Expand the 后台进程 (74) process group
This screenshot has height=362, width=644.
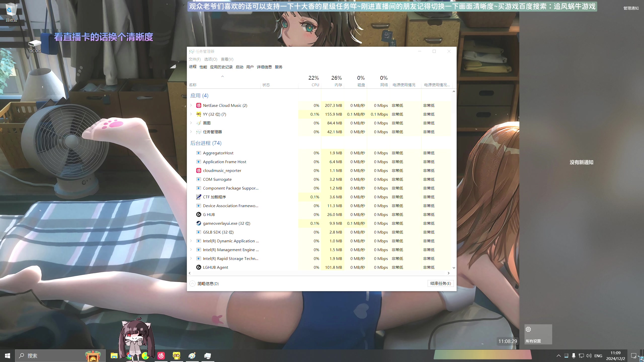click(x=206, y=143)
